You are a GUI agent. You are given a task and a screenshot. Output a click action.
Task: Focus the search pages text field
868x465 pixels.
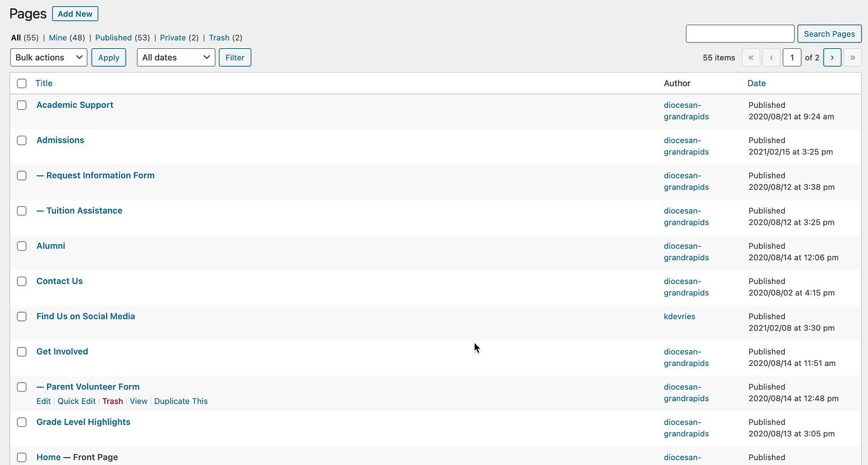[740, 34]
